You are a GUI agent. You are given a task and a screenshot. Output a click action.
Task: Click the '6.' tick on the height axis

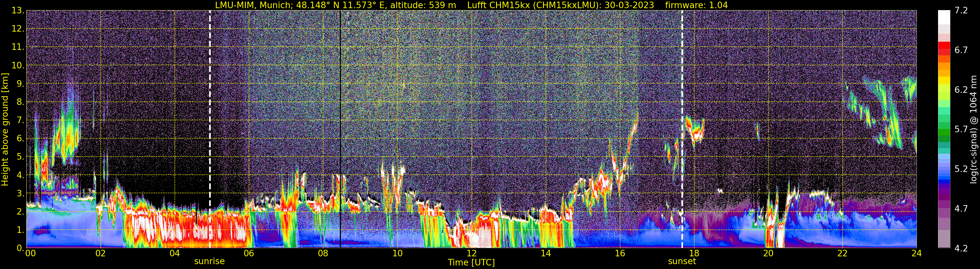coord(20,139)
